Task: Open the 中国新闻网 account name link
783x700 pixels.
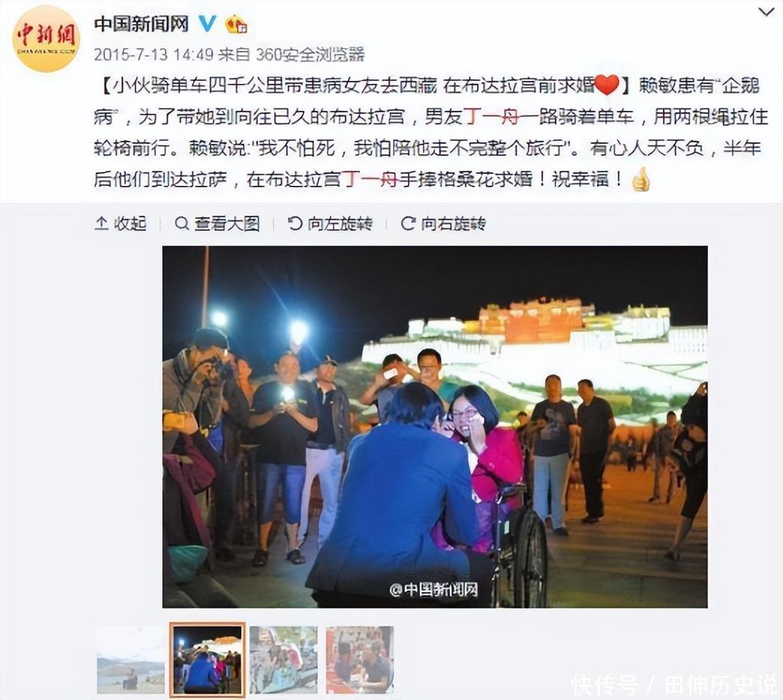Action: (x=142, y=23)
